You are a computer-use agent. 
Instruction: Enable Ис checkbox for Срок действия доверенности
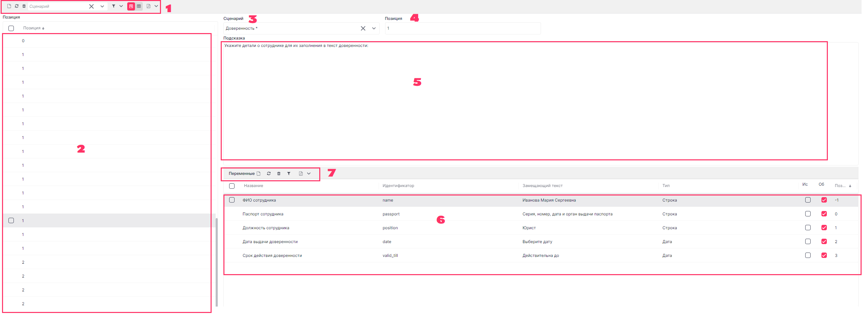[x=808, y=255]
